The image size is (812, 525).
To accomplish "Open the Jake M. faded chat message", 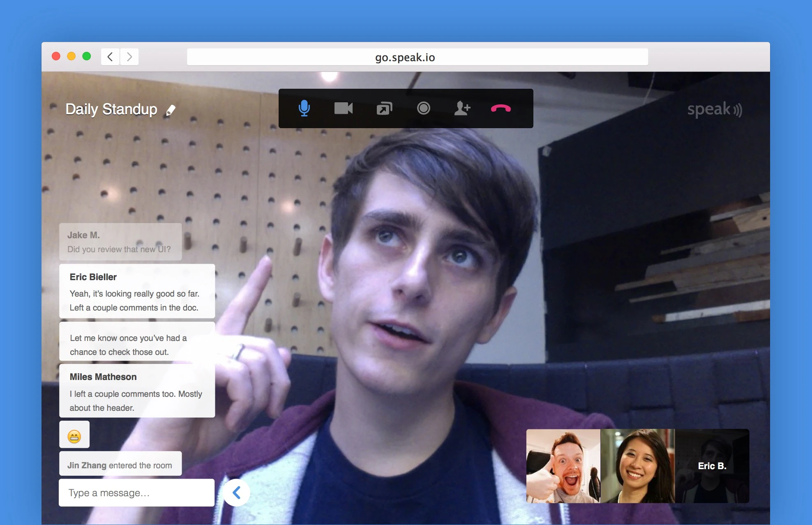I will 120,242.
